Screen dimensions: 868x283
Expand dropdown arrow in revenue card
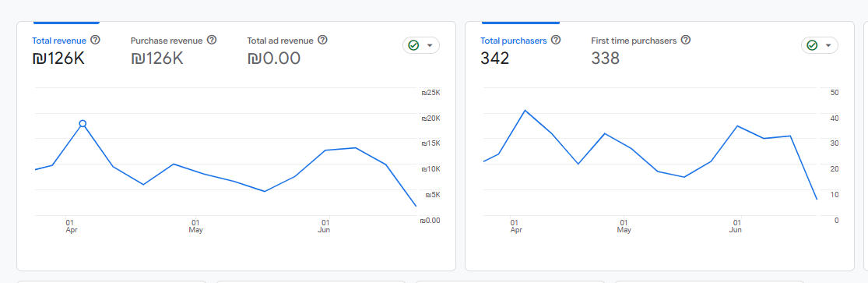(x=430, y=46)
